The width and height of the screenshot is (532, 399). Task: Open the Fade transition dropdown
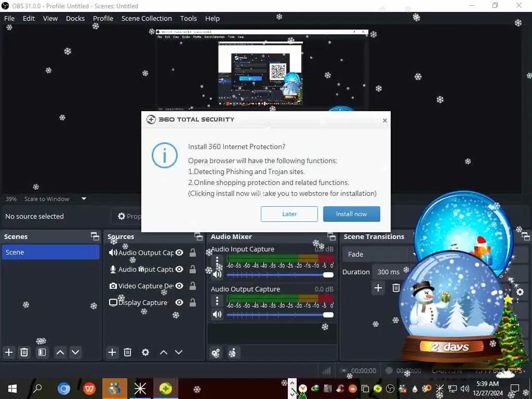pyautogui.click(x=378, y=254)
